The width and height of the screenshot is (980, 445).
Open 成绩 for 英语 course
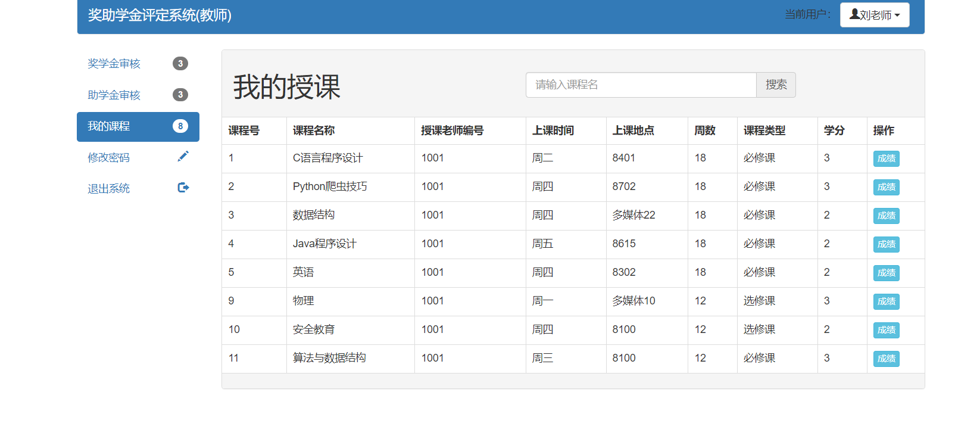(x=886, y=273)
